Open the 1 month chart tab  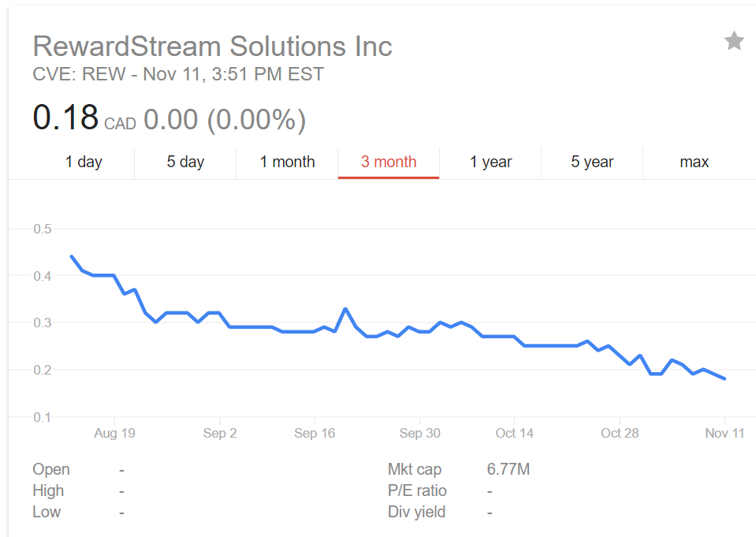(x=287, y=162)
